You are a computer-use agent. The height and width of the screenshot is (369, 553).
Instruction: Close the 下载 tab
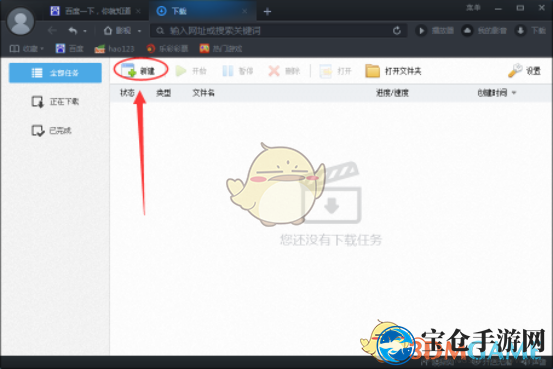(x=244, y=11)
